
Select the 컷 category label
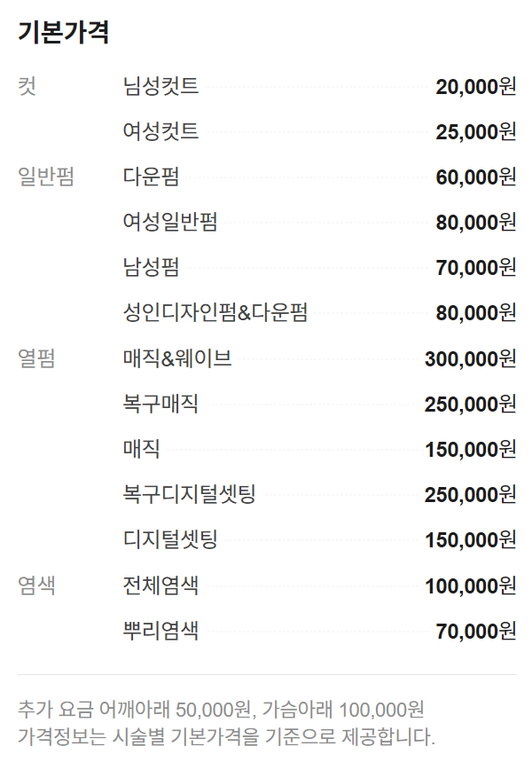coord(27,87)
